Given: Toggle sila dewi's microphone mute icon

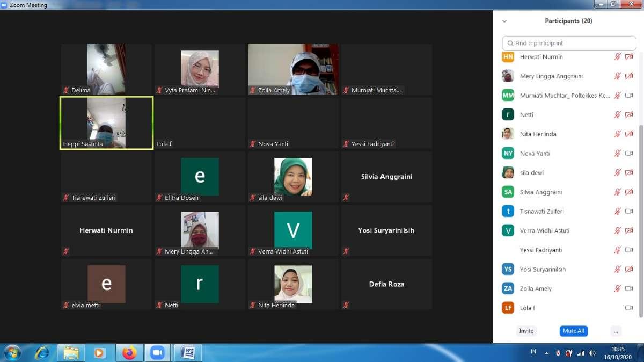Looking at the screenshot, I should [x=617, y=172].
